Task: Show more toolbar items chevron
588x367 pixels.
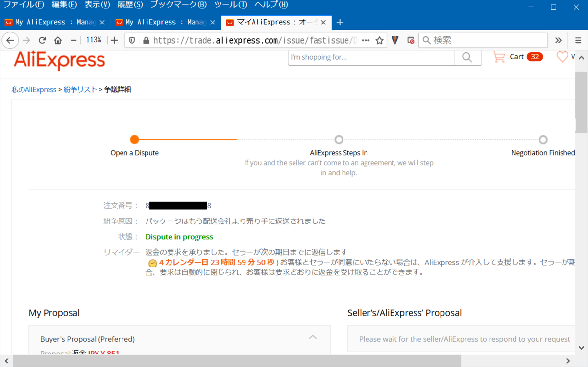Action: coord(558,40)
